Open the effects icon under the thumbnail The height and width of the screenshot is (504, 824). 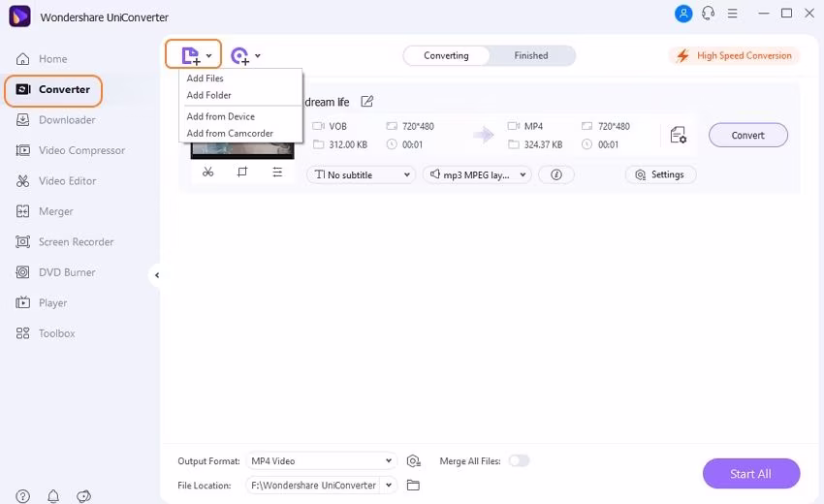coord(277,172)
